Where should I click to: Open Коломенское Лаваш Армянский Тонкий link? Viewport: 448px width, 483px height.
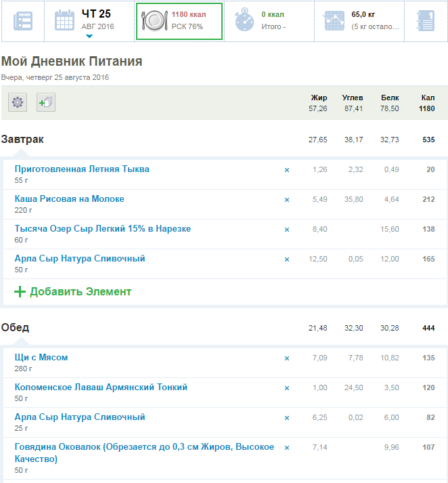101,387
